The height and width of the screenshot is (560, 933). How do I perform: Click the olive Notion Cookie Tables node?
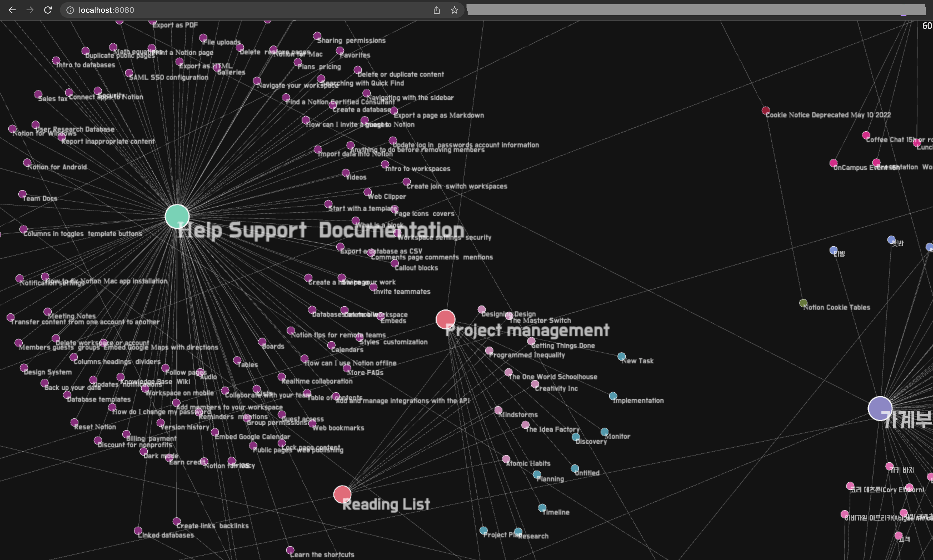coord(803,303)
